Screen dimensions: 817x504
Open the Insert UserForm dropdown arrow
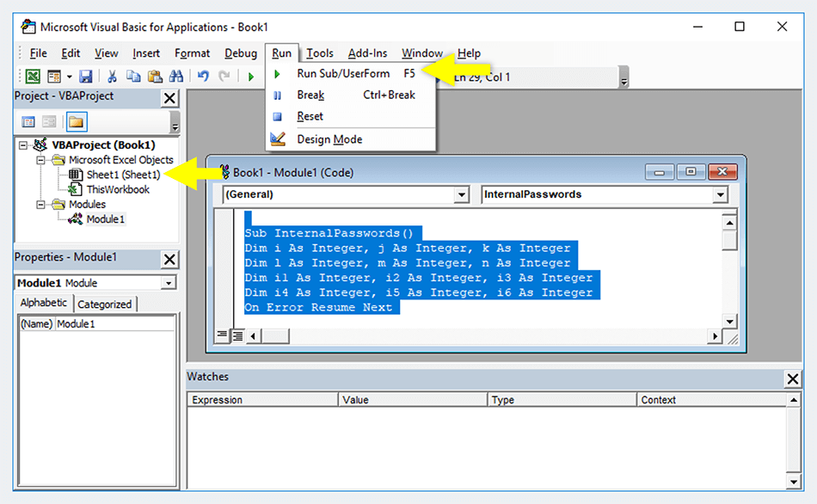point(69,77)
